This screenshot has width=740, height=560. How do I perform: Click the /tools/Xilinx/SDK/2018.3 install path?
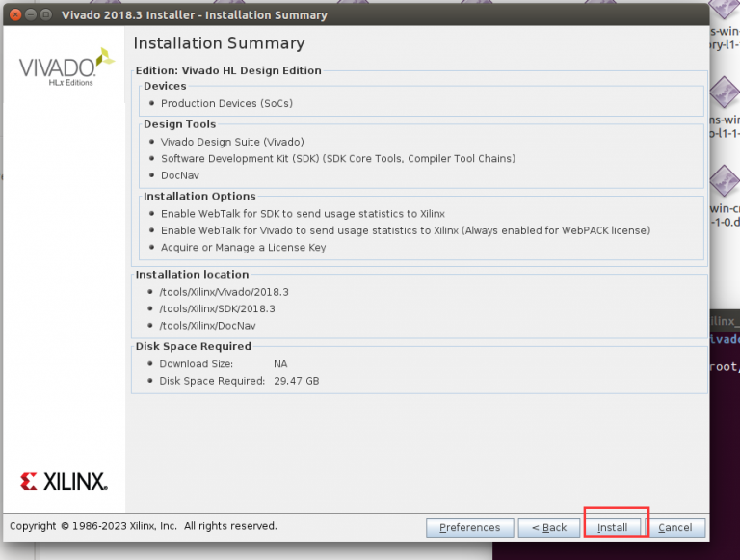pos(217,308)
